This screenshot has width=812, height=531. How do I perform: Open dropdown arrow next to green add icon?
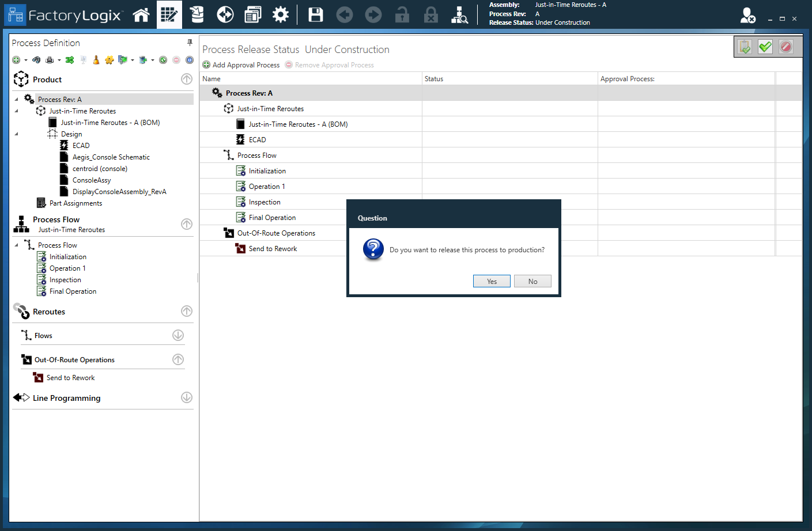[26, 60]
